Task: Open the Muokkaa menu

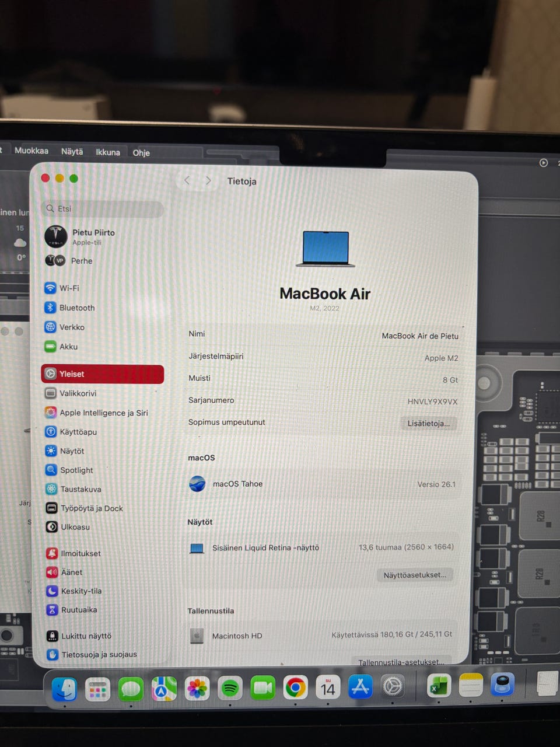Action: pyautogui.click(x=32, y=151)
